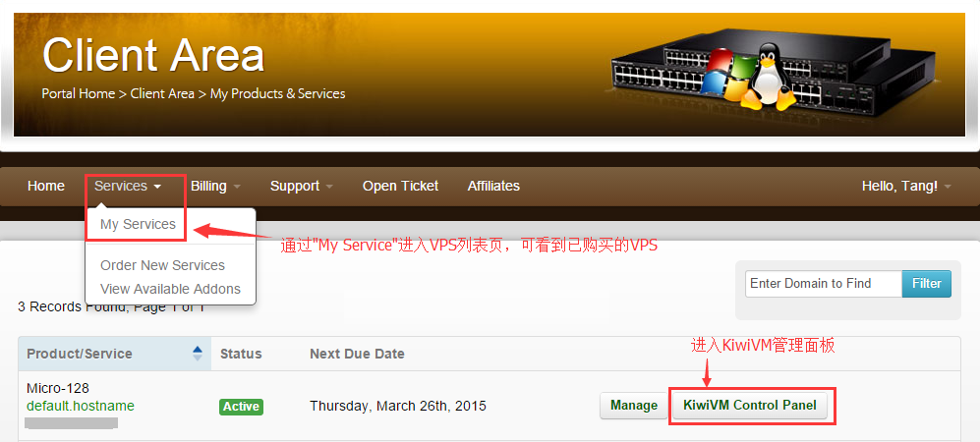
Task: Expand the Services dropdown caret
Action: point(157,187)
